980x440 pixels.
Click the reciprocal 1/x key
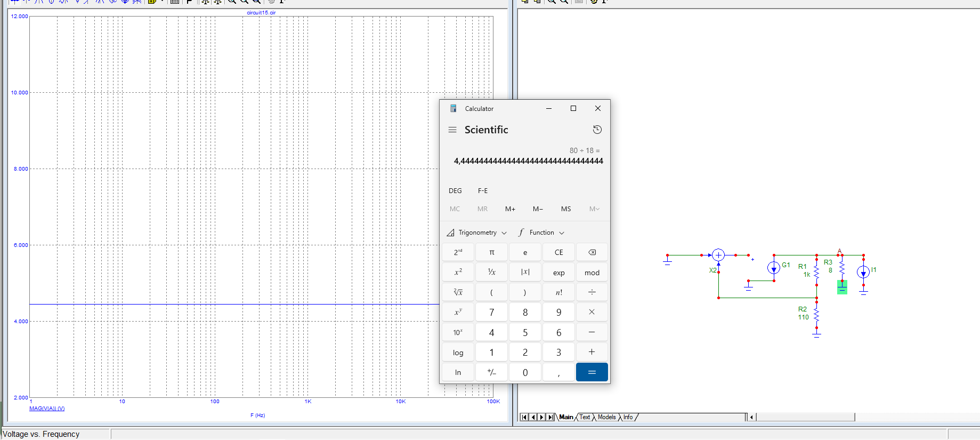click(492, 273)
